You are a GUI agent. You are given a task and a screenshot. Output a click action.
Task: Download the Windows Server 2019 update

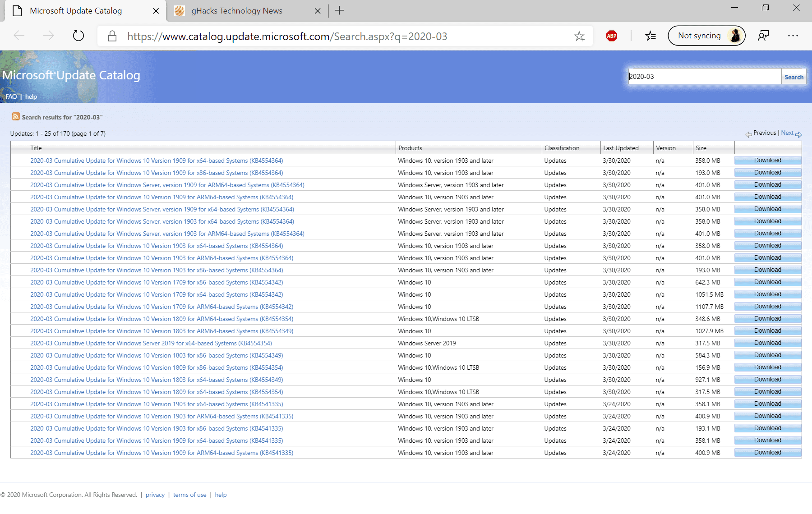(768, 343)
